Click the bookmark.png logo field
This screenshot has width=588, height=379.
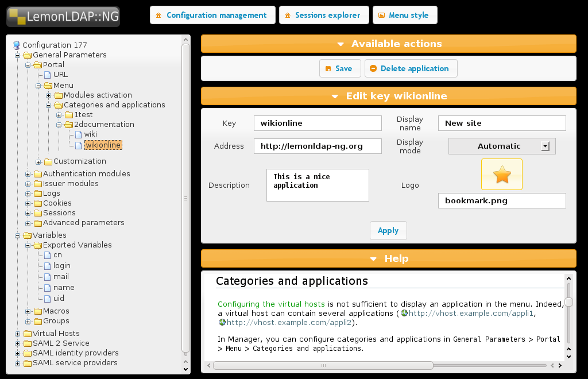502,201
